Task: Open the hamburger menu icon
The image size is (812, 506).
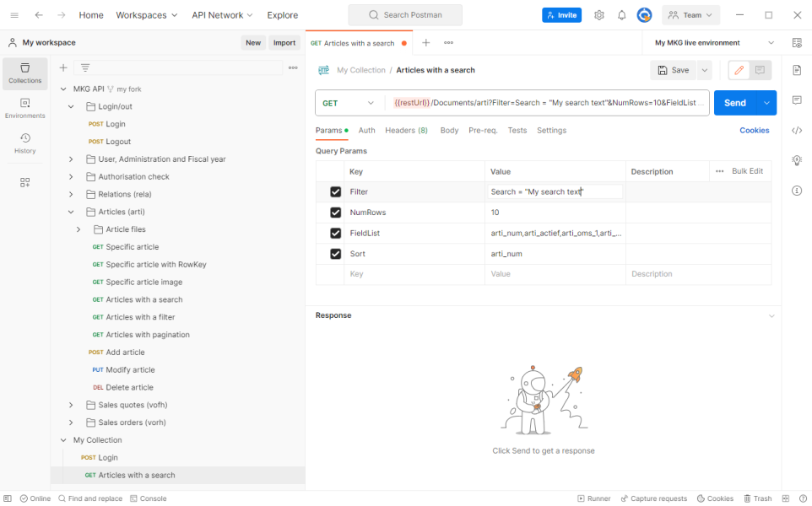Action: 14,15
